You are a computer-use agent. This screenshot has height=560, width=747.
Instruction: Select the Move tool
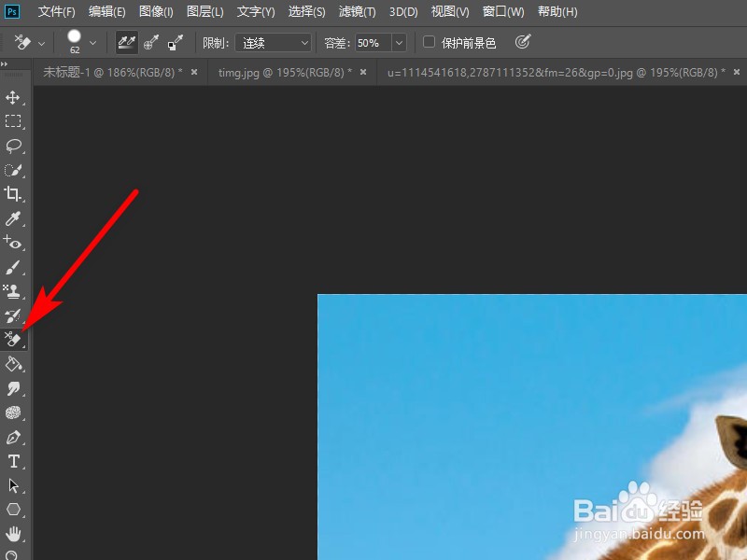(x=13, y=97)
